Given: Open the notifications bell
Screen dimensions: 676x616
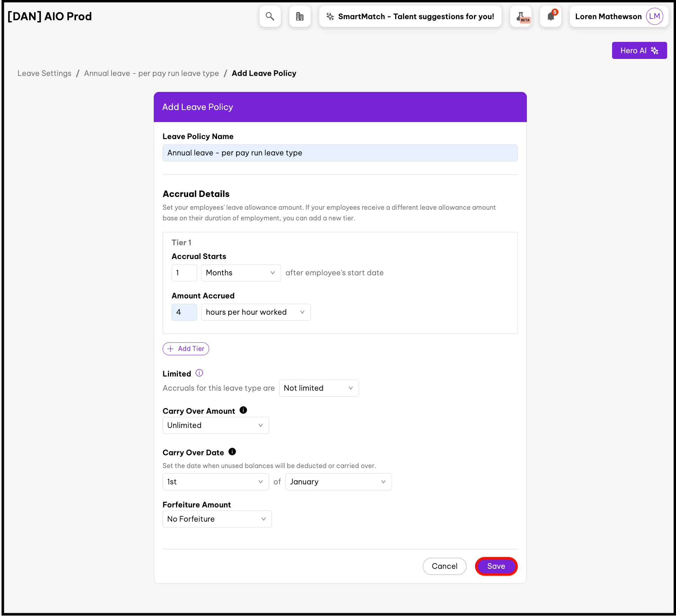Looking at the screenshot, I should coord(551,16).
